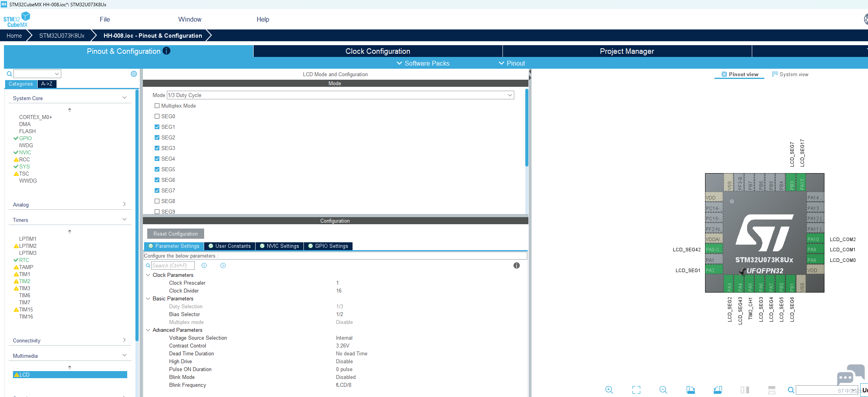868x397 pixels.
Task: Open the Pinout dropdown menu
Action: pyautogui.click(x=512, y=63)
